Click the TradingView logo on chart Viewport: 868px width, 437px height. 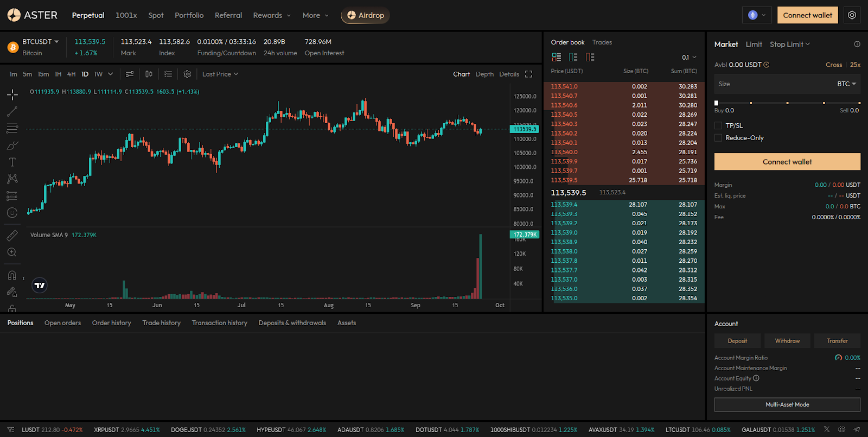pyautogui.click(x=40, y=286)
